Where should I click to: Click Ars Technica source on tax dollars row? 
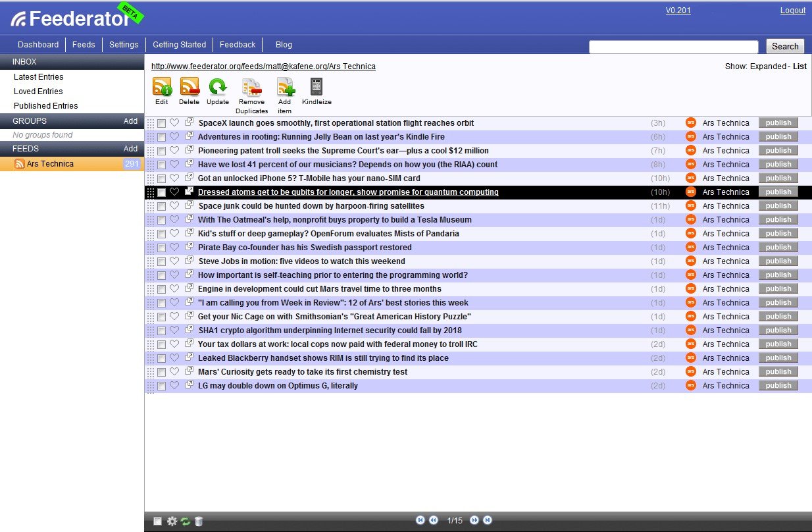coord(726,344)
